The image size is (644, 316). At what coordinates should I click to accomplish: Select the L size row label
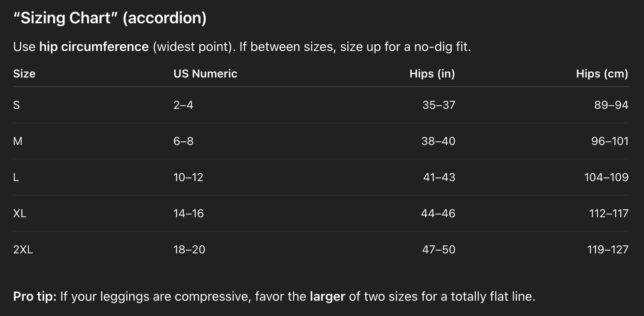[x=16, y=177]
